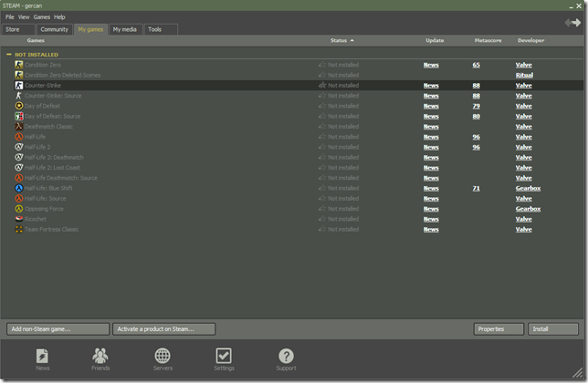Screen dimensions: 588x383
Task: Open the Help menu
Action: coord(59,16)
